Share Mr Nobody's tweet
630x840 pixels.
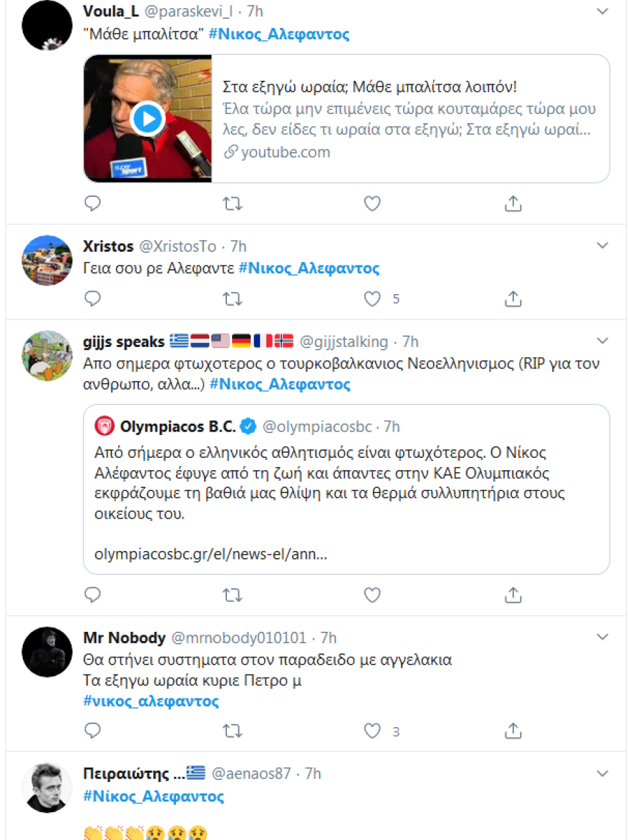513,731
